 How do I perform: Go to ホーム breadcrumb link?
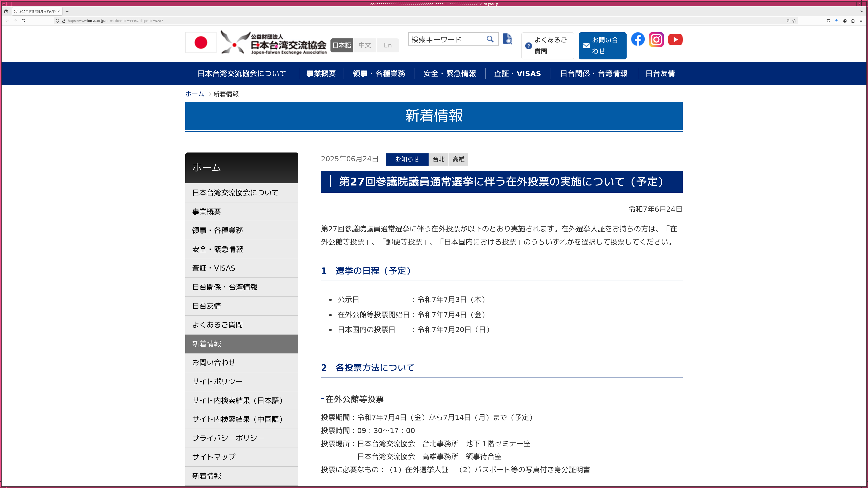[x=194, y=94]
